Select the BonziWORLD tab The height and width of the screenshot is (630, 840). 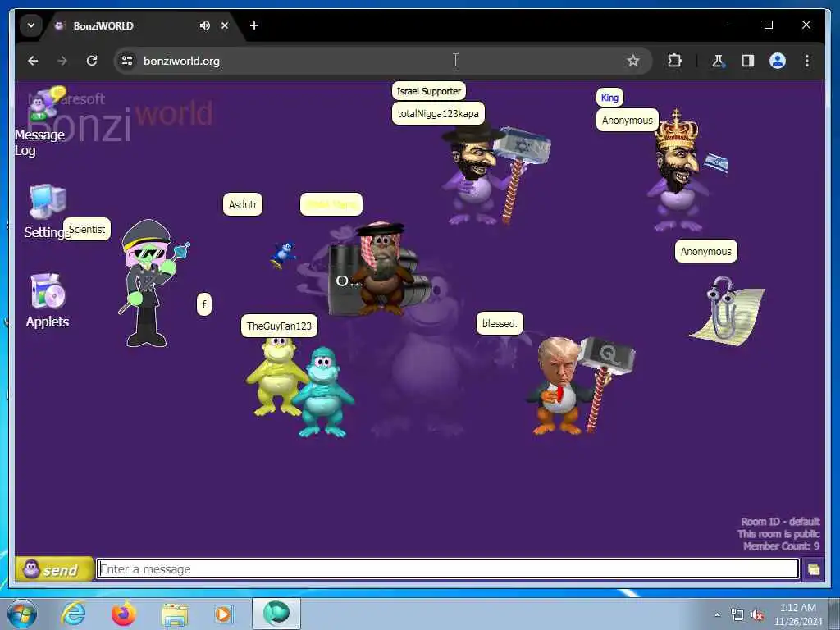[x=129, y=25]
